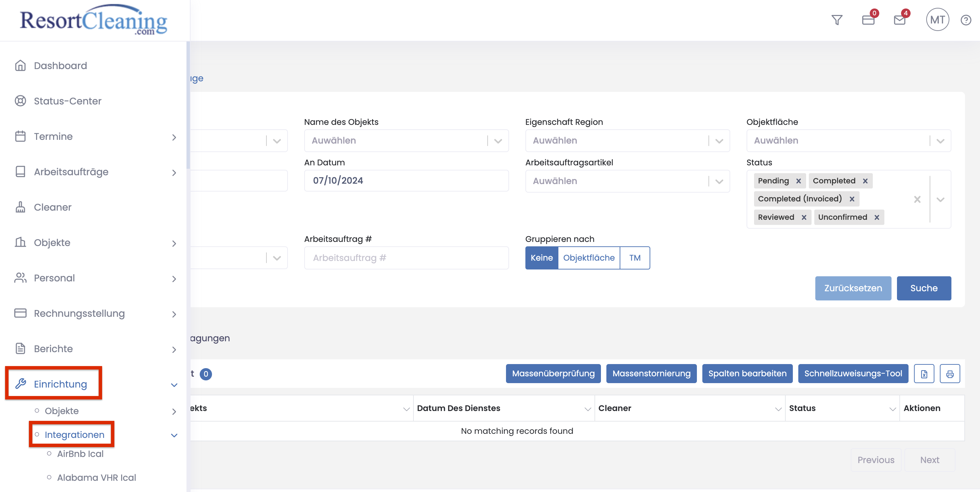Open the card notifications icon with zero badge
This screenshot has width=980, height=492.
868,20
